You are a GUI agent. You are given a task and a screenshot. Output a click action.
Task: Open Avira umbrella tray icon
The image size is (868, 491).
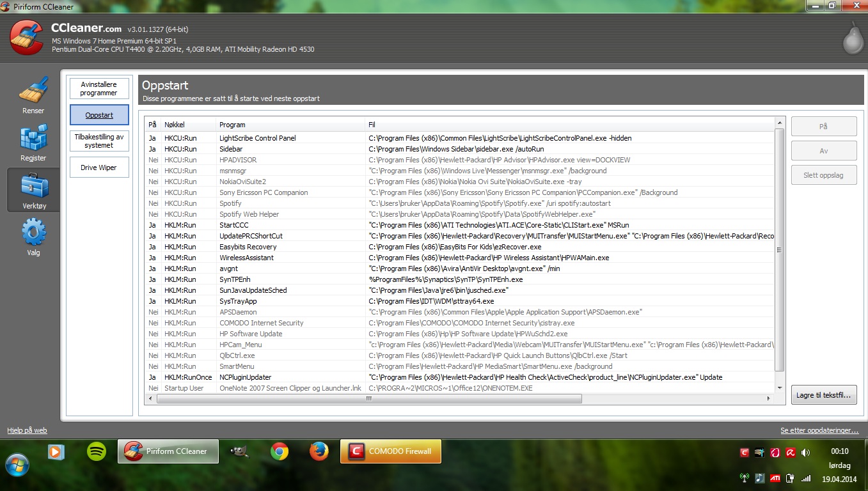[791, 453]
